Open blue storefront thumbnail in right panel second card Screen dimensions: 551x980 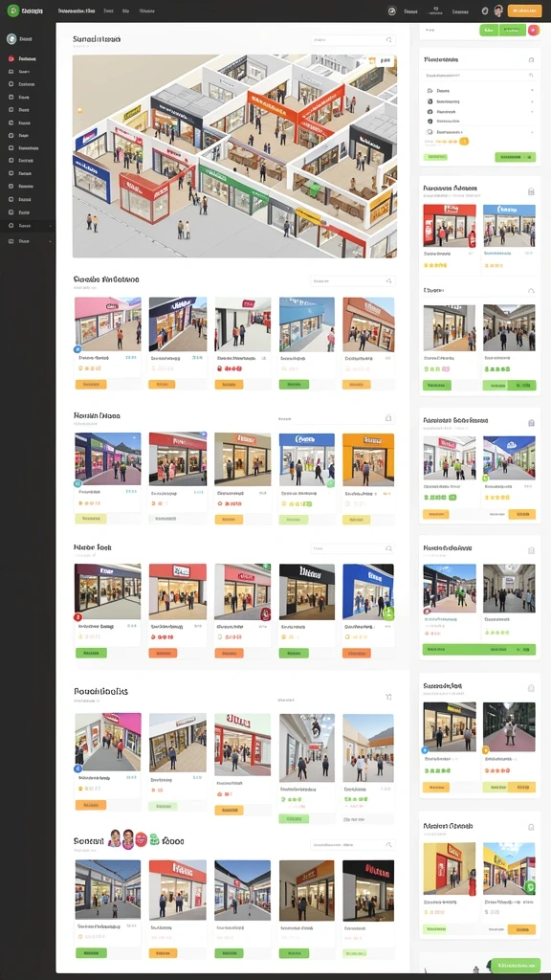point(509,226)
